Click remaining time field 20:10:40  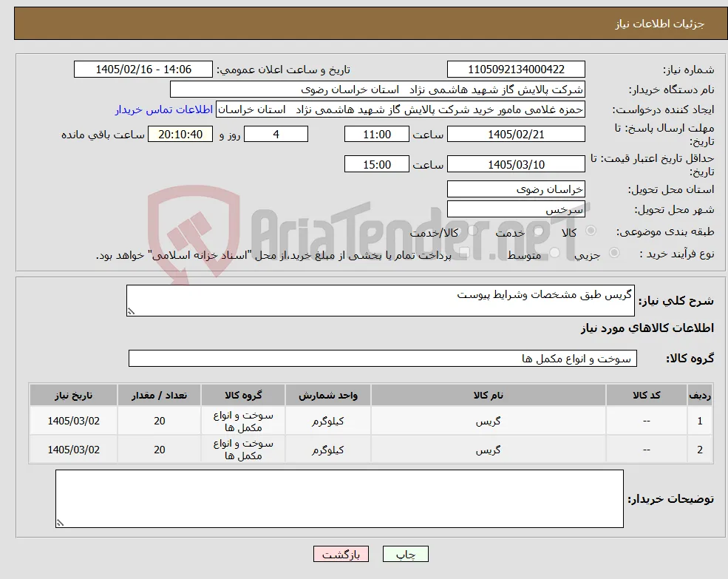point(180,135)
